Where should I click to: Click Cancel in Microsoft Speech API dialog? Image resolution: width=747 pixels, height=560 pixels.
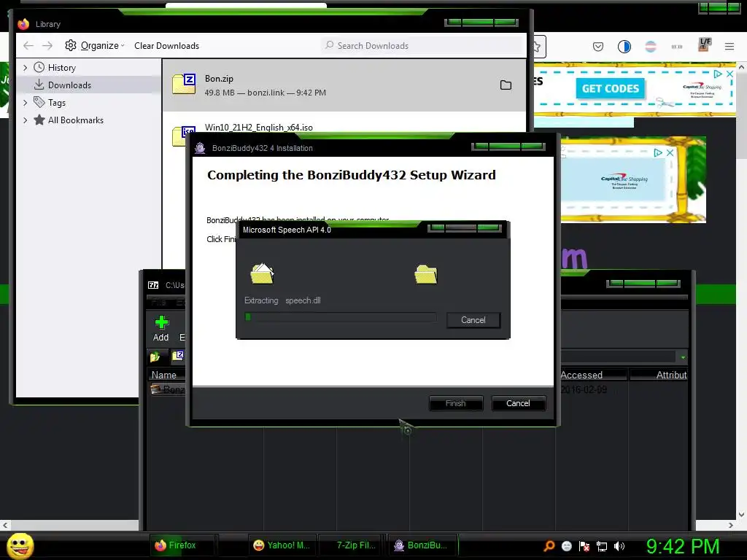[x=473, y=320]
